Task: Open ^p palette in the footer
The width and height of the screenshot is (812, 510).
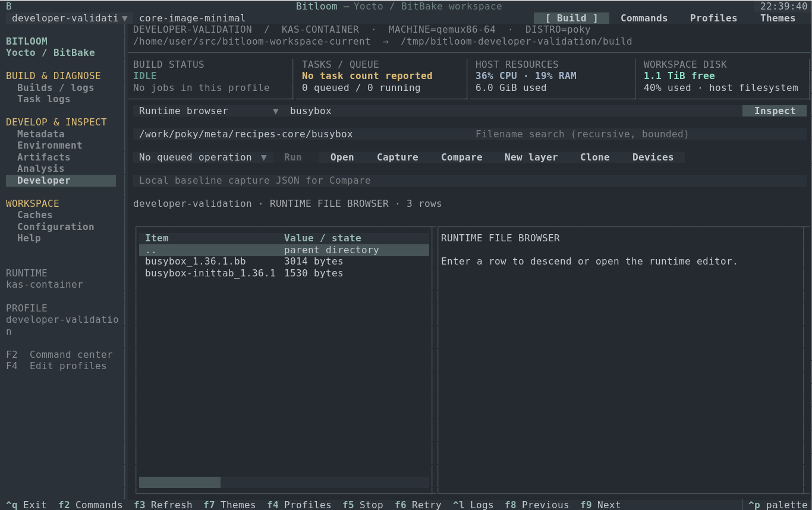Action: (778, 505)
